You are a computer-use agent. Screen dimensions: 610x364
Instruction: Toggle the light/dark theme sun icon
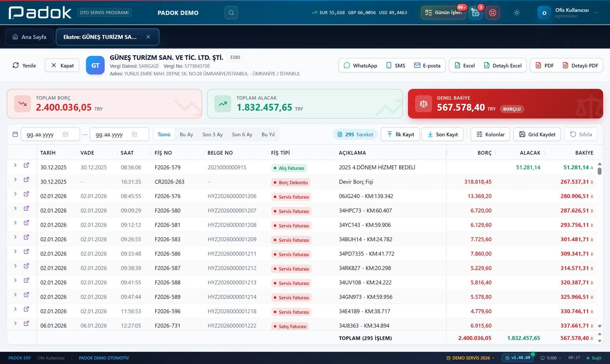[x=517, y=13]
